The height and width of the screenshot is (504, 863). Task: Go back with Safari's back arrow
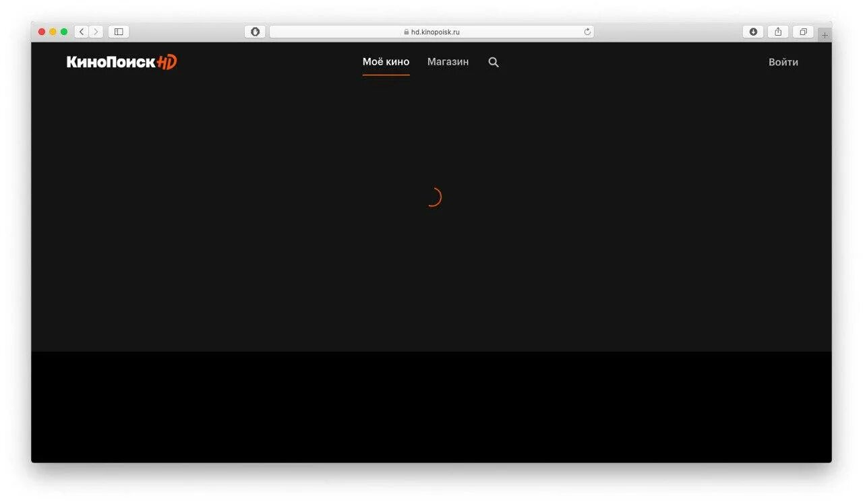(x=82, y=32)
